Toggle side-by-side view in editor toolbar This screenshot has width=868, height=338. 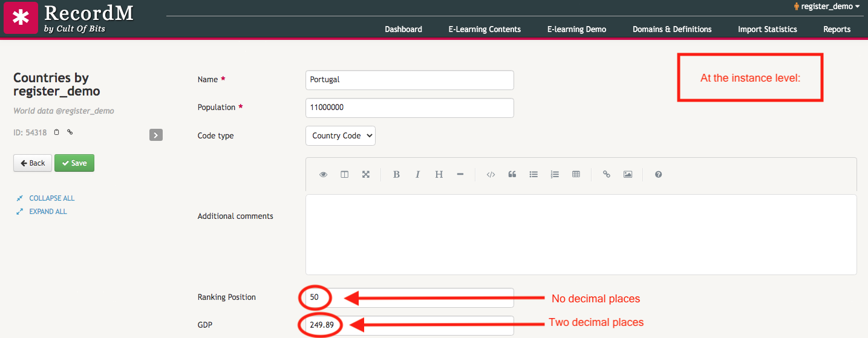[345, 175]
